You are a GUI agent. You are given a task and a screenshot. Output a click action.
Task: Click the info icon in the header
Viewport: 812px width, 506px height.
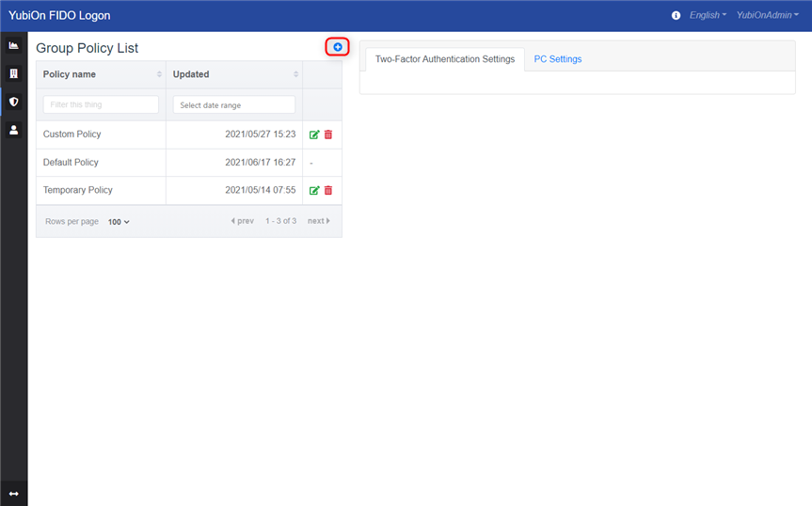pyautogui.click(x=676, y=16)
